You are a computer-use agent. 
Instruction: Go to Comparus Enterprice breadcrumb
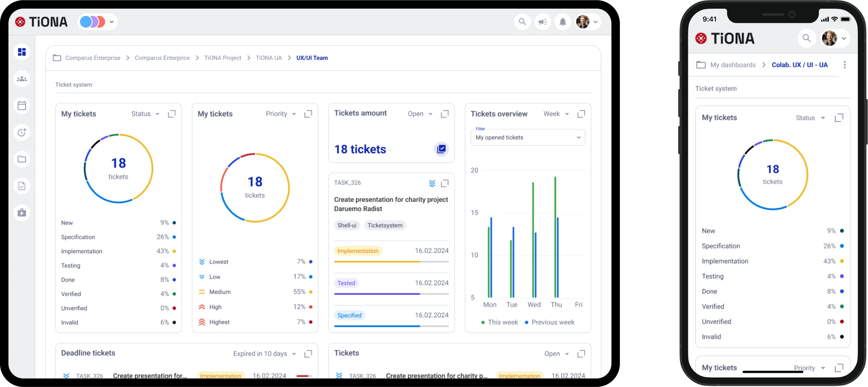tap(162, 58)
